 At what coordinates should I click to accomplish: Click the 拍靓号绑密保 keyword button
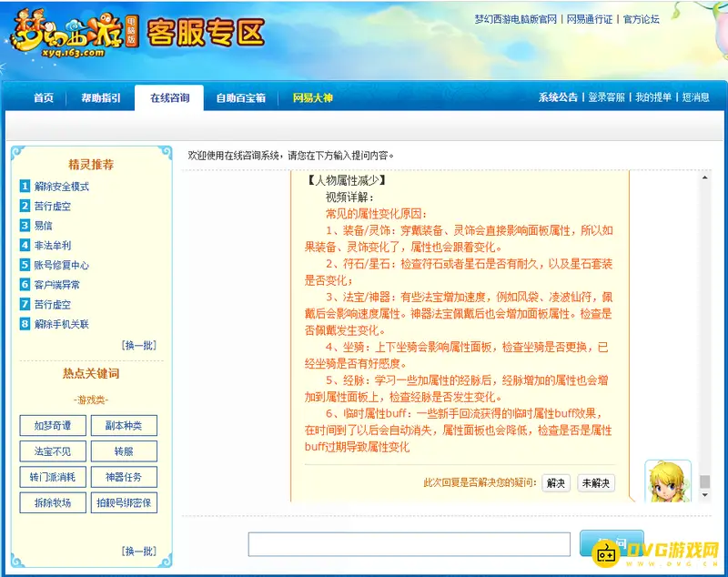coord(124,502)
